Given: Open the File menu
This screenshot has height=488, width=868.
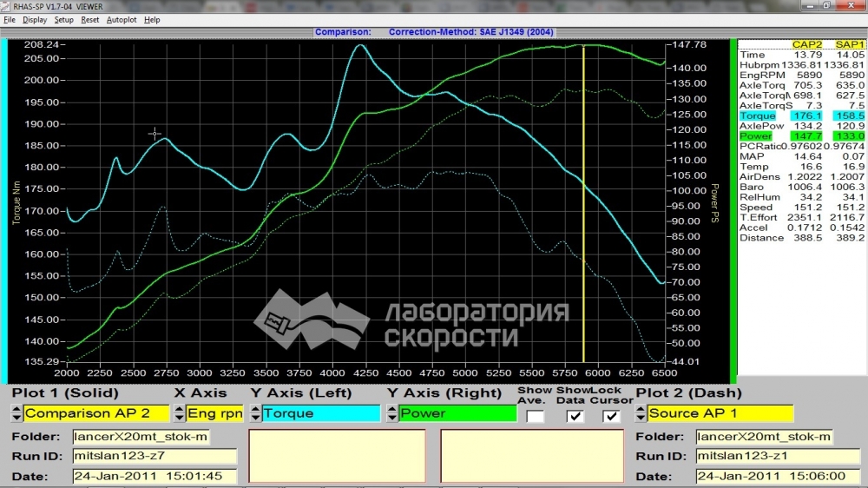Looking at the screenshot, I should tap(10, 20).
